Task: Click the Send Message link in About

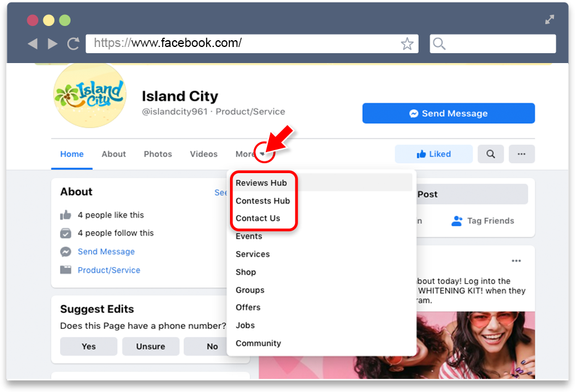Action: point(106,252)
